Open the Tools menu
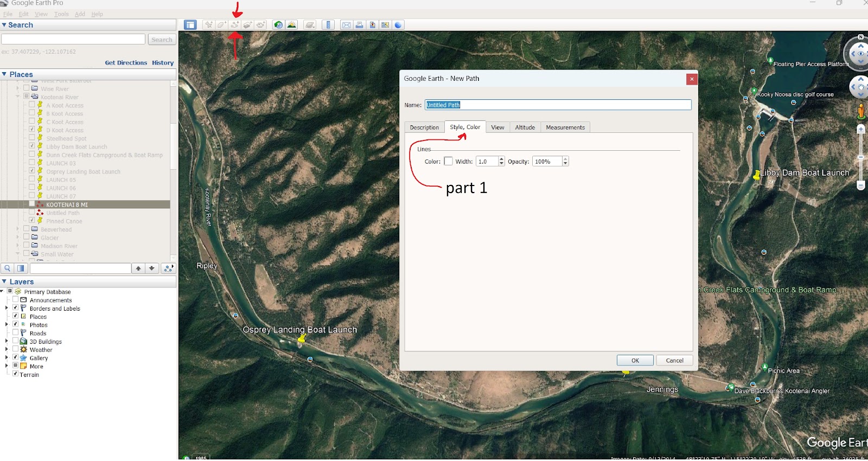 (x=61, y=14)
